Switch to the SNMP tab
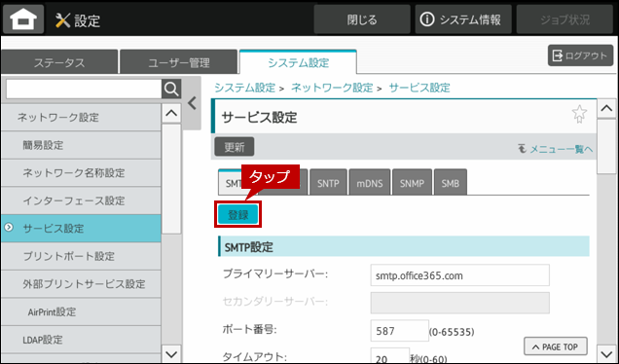619x364 pixels. [x=412, y=183]
